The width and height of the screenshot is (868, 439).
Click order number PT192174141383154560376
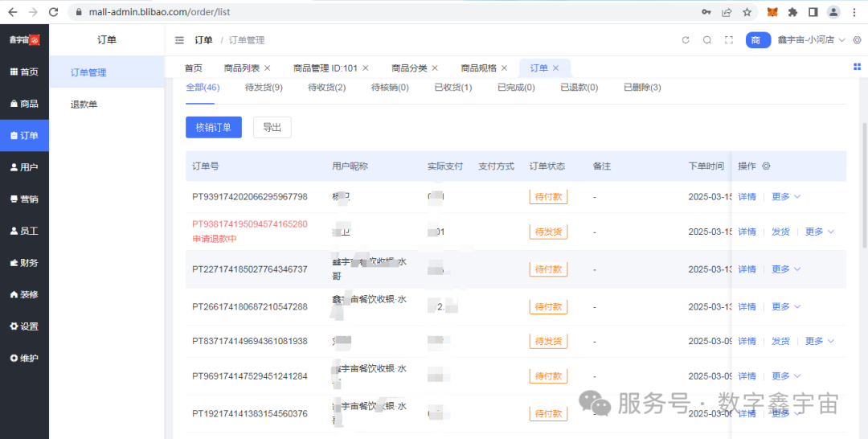(x=250, y=413)
